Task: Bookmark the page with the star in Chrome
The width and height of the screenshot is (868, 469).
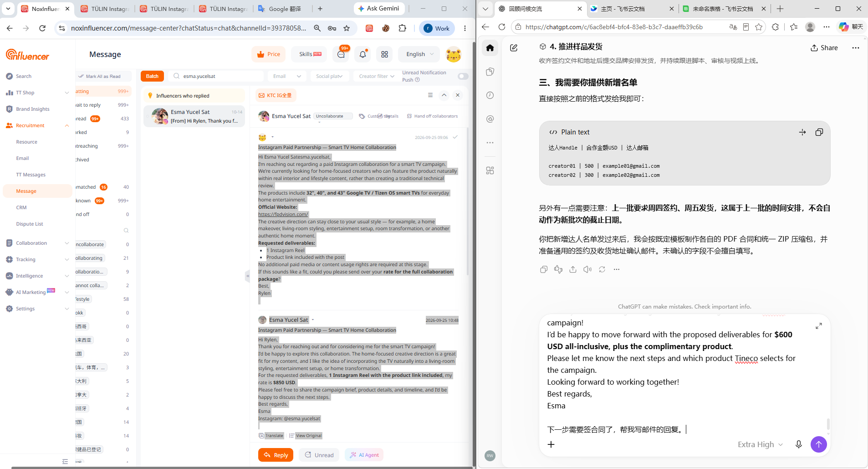Action: coord(347,28)
